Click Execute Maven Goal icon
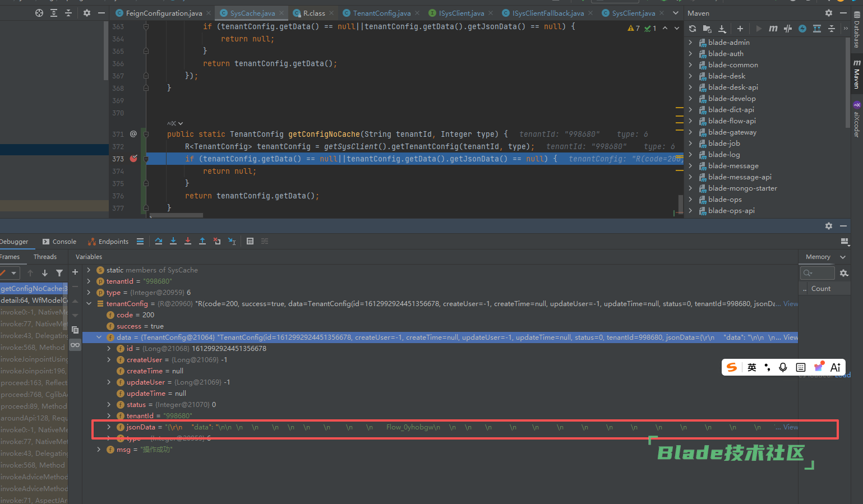The width and height of the screenshot is (863, 504). (x=773, y=29)
